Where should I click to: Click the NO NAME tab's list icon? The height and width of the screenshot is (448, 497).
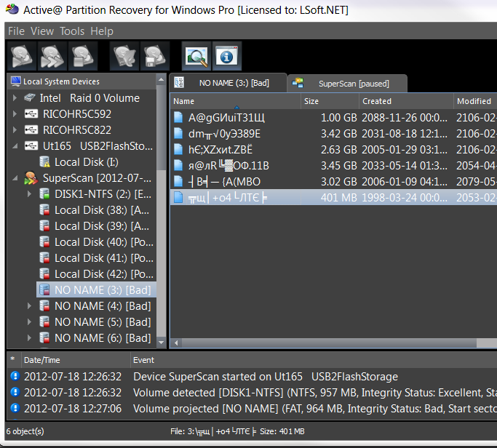point(179,82)
